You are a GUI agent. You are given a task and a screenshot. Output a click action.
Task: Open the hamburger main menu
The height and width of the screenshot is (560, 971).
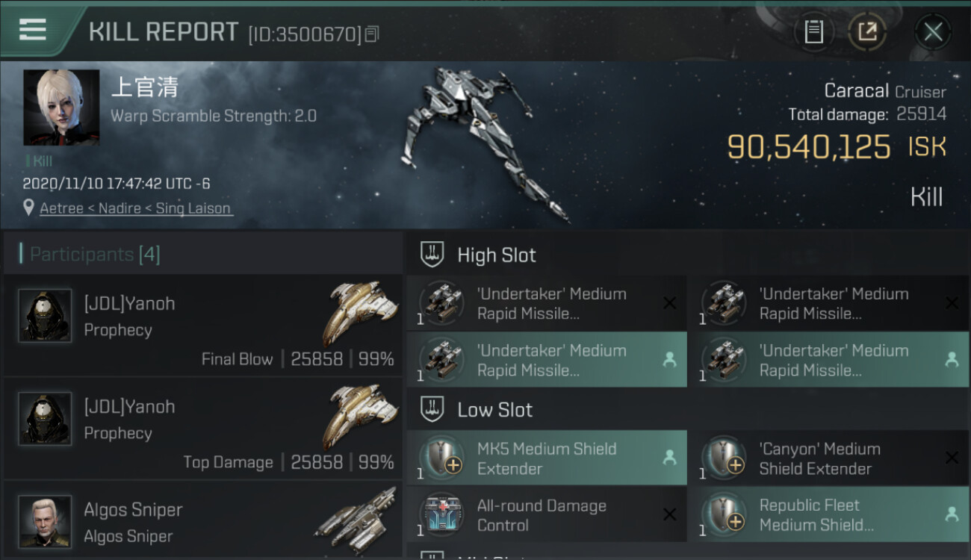click(32, 30)
